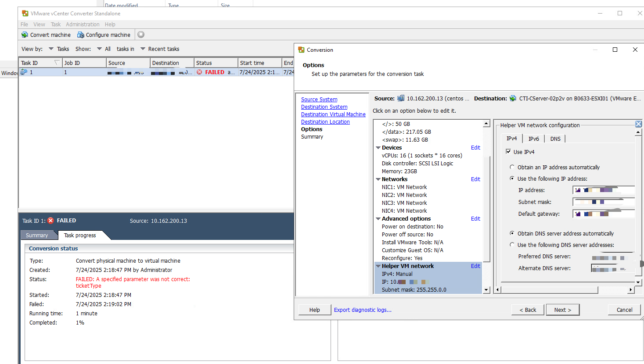Go to Destination Virtual Machine step
The height and width of the screenshot is (364, 644).
[333, 114]
